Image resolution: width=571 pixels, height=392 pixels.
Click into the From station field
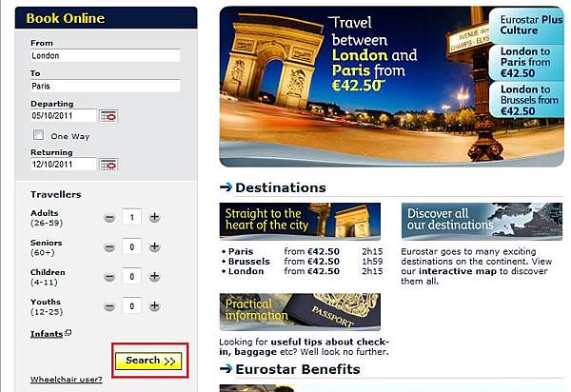tap(106, 56)
